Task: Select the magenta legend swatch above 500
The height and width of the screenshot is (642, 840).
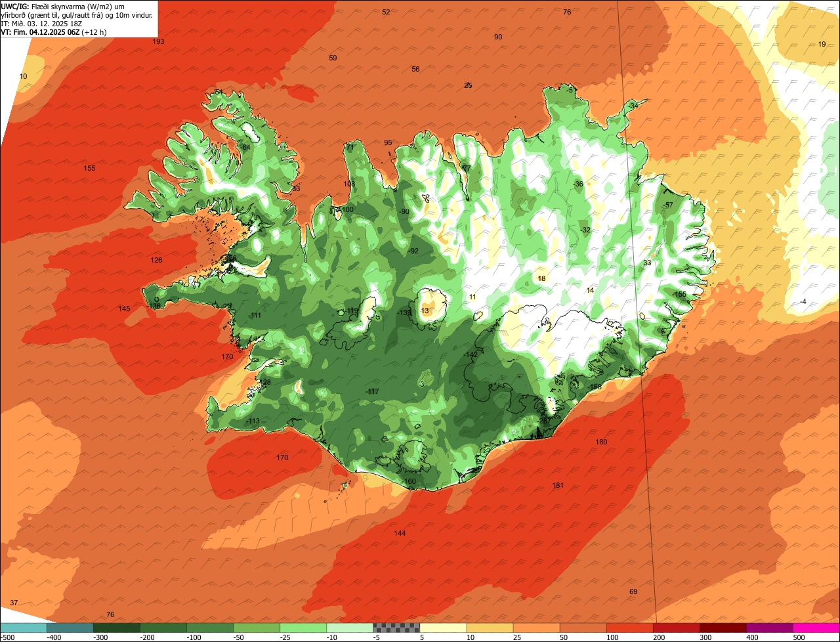Action: 816,628
